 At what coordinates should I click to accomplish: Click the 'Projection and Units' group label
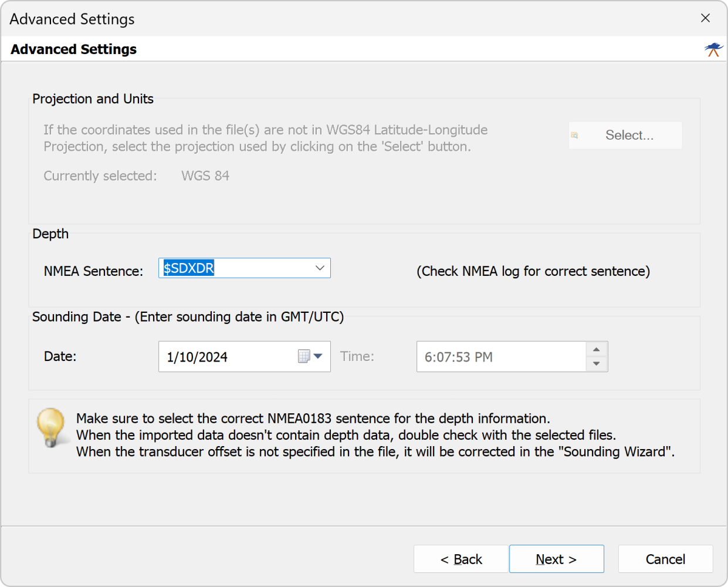click(93, 99)
